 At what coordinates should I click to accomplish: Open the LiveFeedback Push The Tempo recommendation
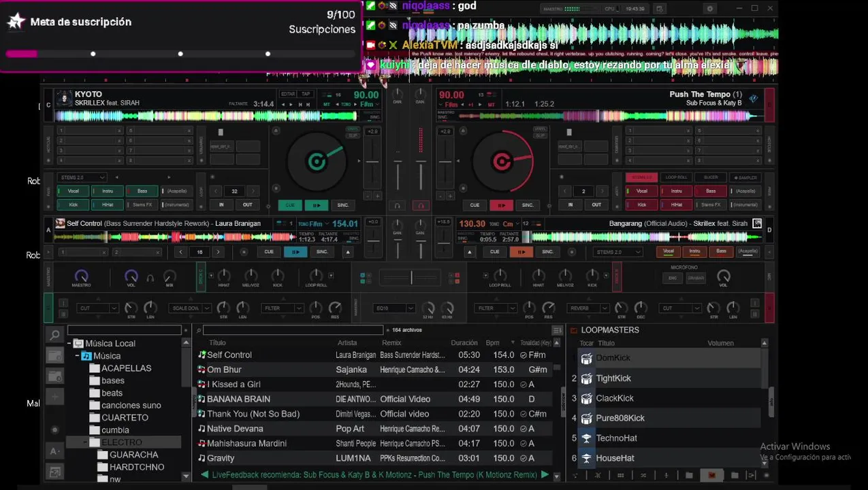(x=374, y=475)
